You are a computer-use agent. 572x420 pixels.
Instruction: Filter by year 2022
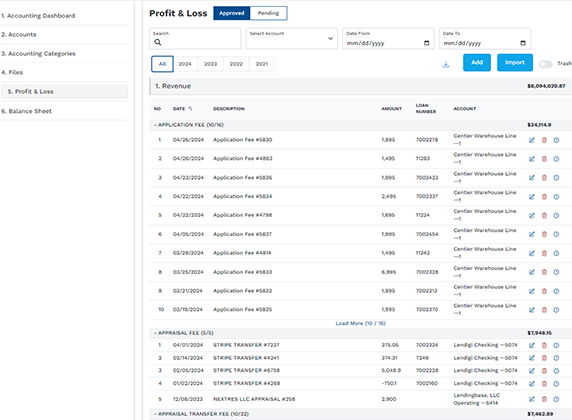[236, 64]
